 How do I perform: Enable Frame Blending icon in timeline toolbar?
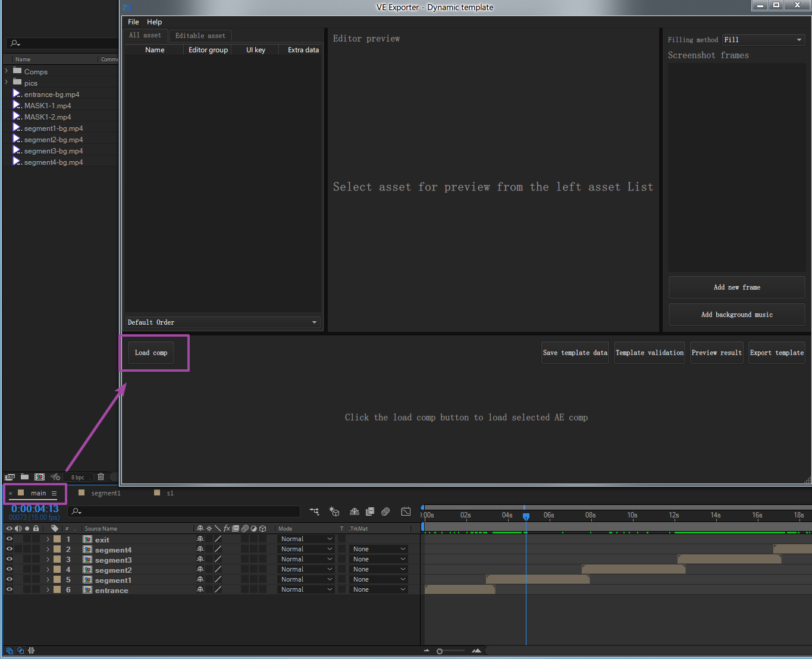[x=370, y=511]
